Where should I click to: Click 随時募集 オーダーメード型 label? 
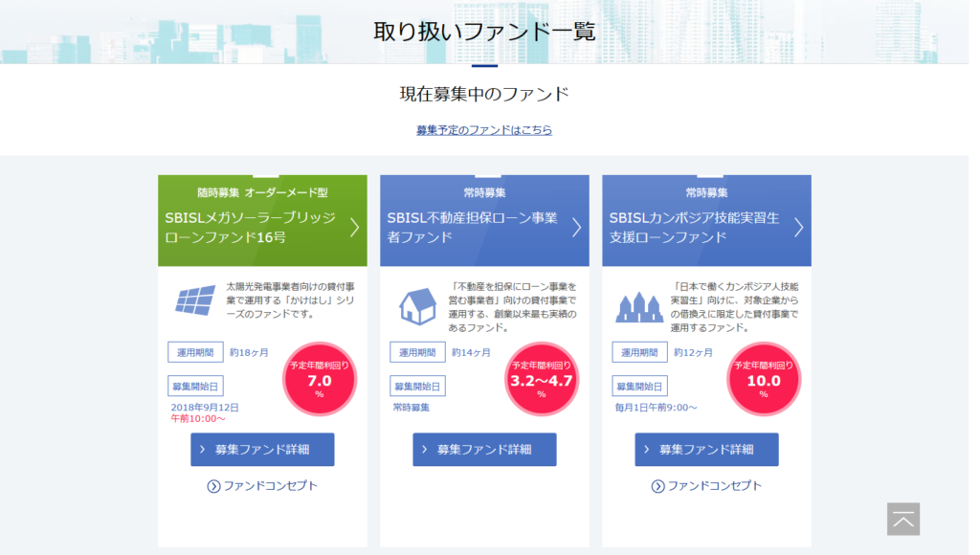(262, 192)
